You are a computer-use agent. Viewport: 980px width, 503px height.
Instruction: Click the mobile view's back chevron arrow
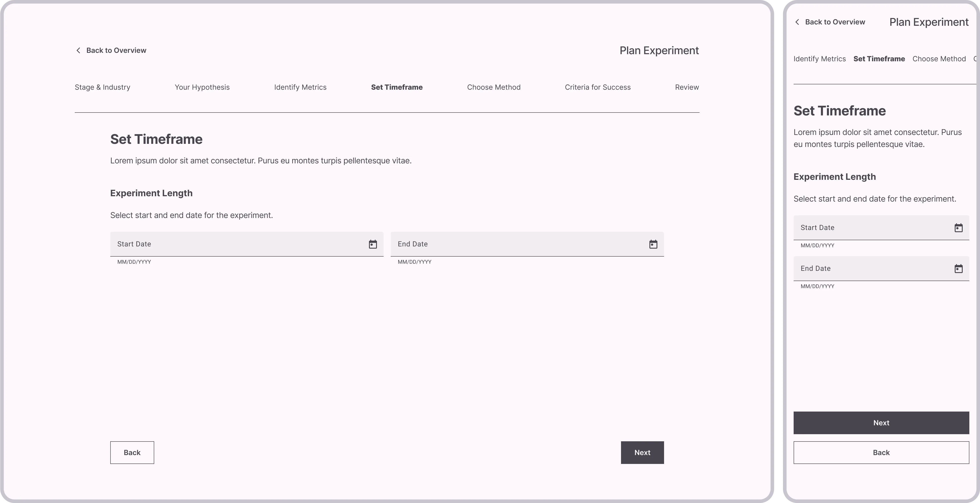(797, 22)
